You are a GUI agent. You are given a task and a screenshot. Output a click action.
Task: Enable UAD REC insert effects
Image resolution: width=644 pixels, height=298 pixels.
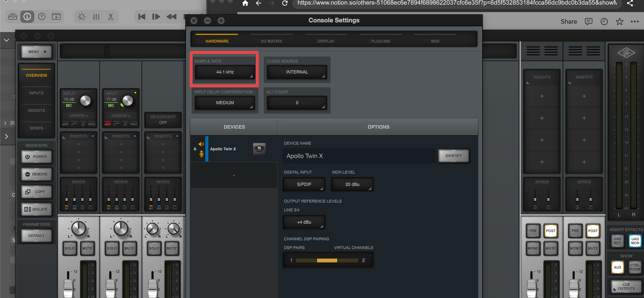pyautogui.click(x=617, y=241)
